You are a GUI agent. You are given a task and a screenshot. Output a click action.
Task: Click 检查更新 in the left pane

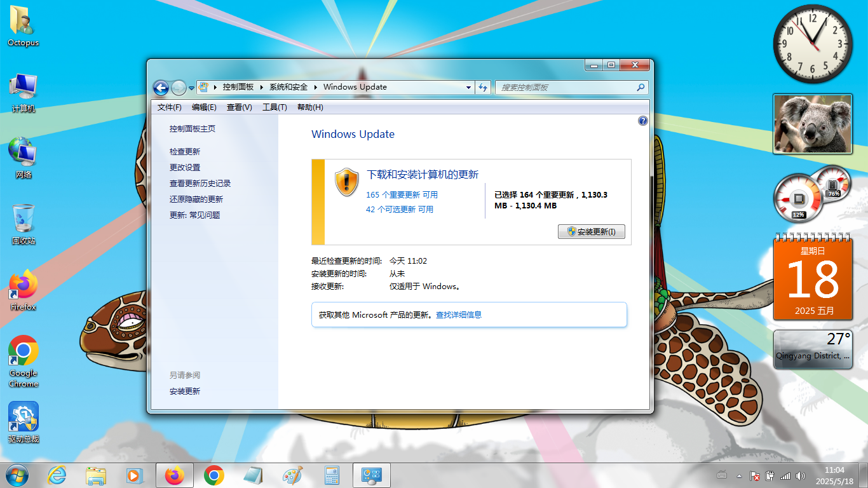click(x=185, y=151)
